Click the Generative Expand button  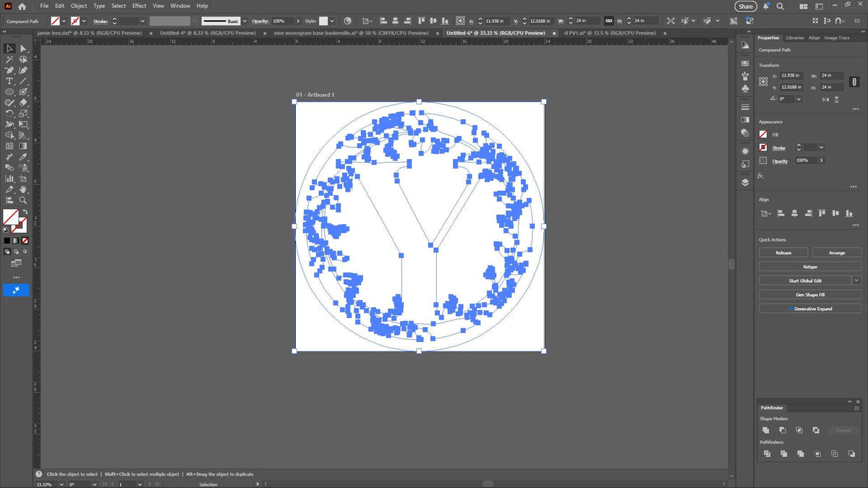tap(810, 309)
